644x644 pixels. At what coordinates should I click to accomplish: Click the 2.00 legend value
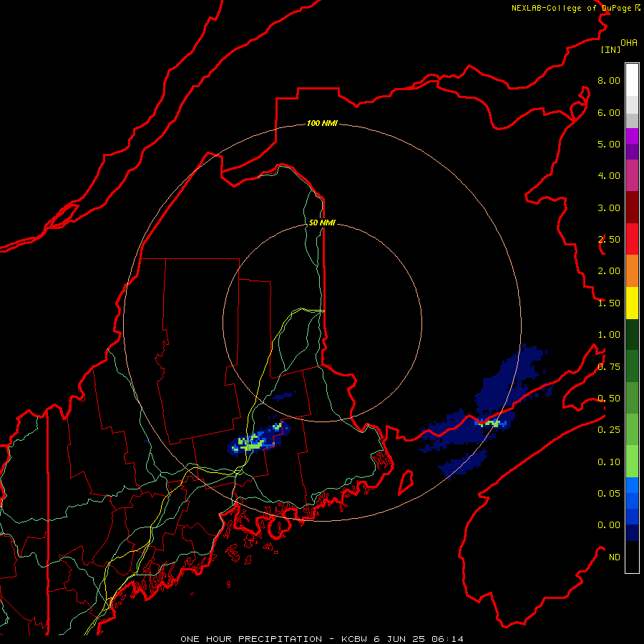pyautogui.click(x=609, y=271)
